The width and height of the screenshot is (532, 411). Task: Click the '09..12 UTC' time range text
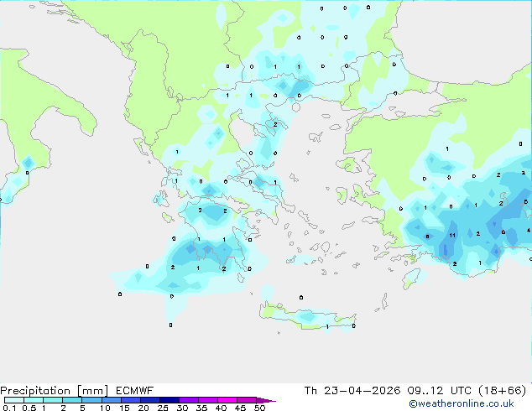coord(440,391)
